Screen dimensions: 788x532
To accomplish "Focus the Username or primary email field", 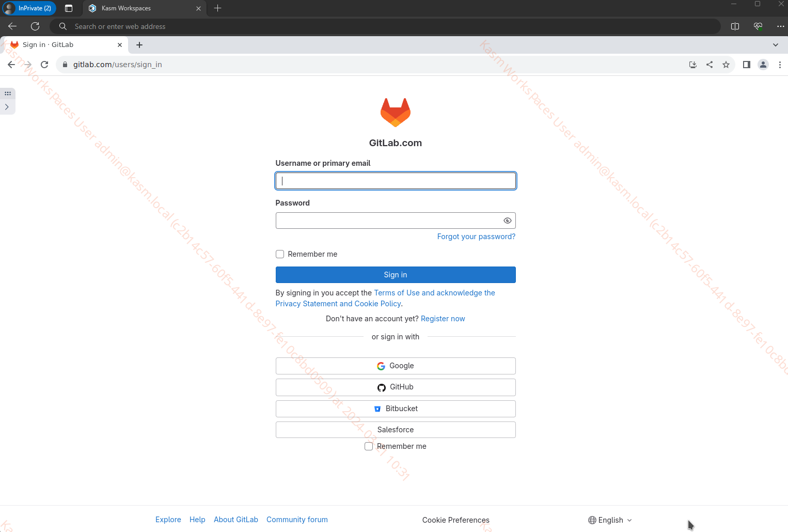I will (396, 181).
